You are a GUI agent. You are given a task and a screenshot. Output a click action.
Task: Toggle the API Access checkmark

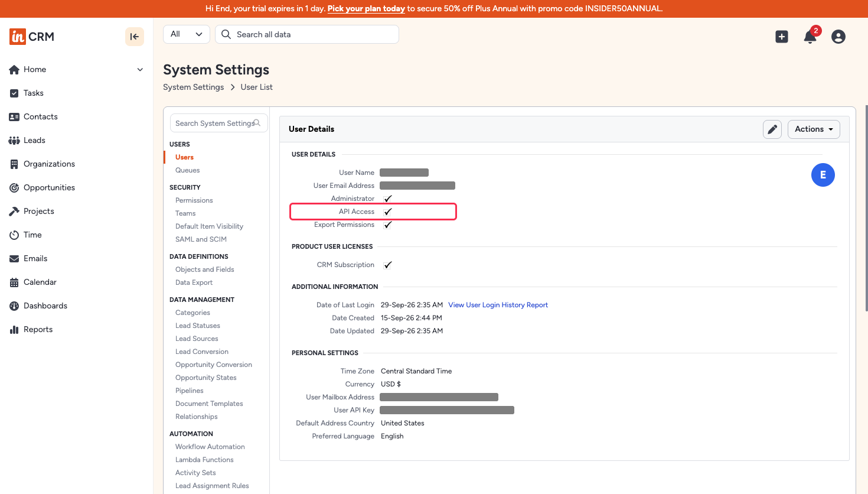tap(388, 212)
